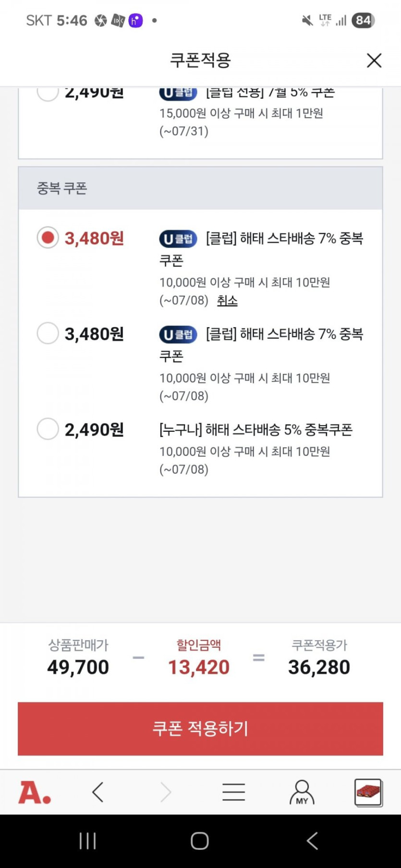Close the 쿠폰적용 page with X
This screenshot has width=401, height=868.
click(374, 60)
